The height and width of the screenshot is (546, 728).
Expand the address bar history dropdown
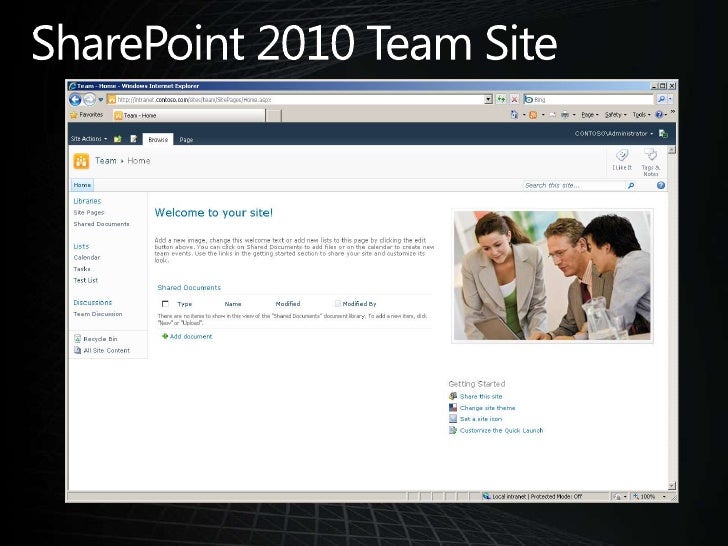click(488, 99)
